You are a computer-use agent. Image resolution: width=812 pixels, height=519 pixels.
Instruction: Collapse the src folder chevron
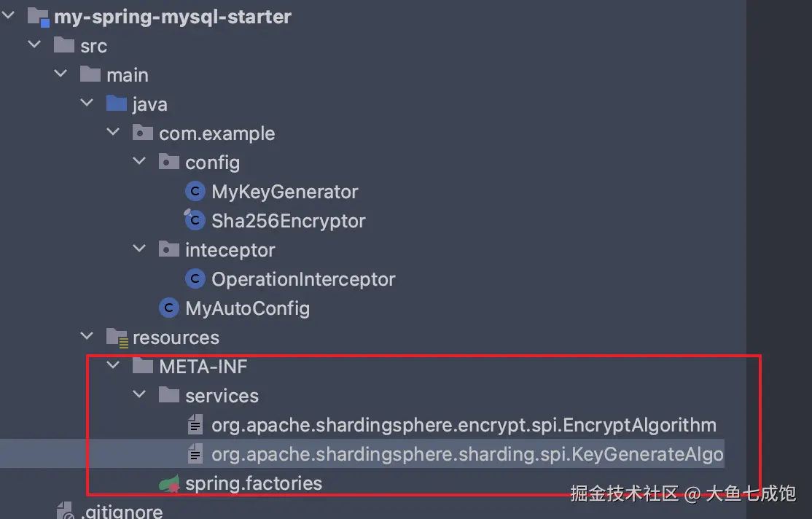pyautogui.click(x=34, y=45)
